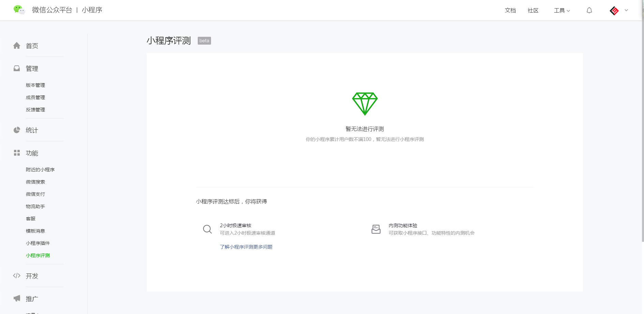
Task: Open 附近的小程序
Action: click(40, 170)
